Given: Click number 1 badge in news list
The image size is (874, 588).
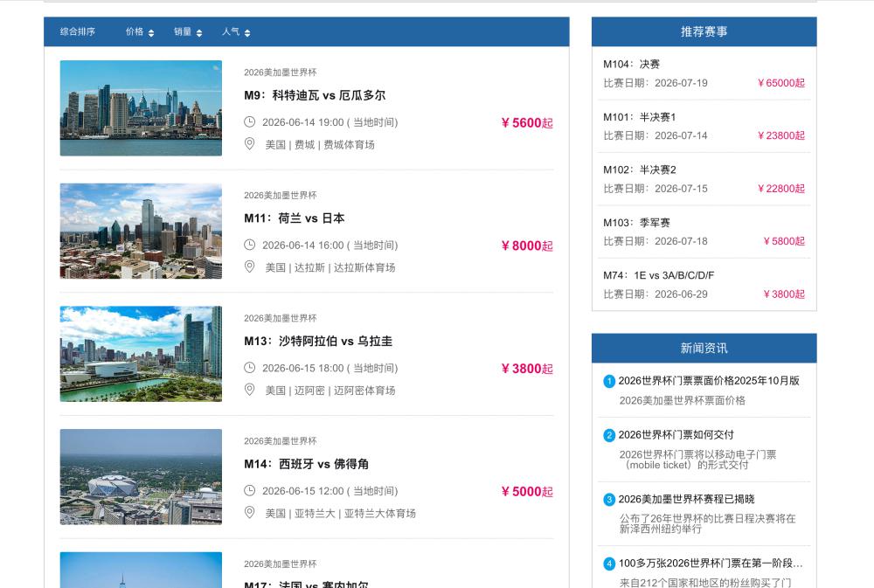Looking at the screenshot, I should point(609,381).
